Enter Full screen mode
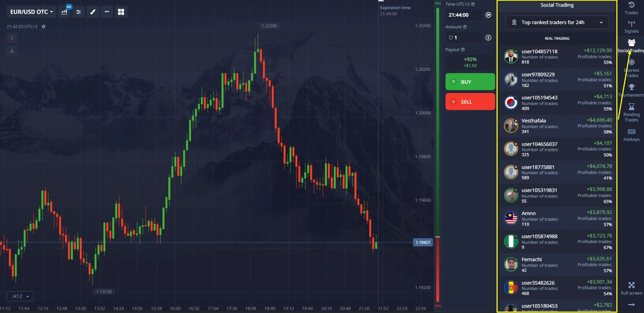Viewport: 644px width, 313px height. [x=631, y=288]
